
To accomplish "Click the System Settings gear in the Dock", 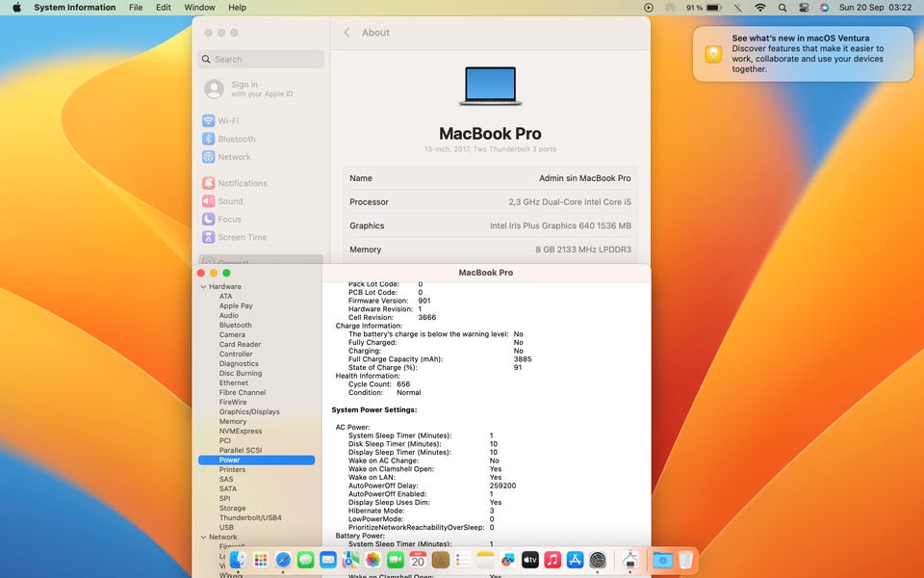I will coord(598,560).
